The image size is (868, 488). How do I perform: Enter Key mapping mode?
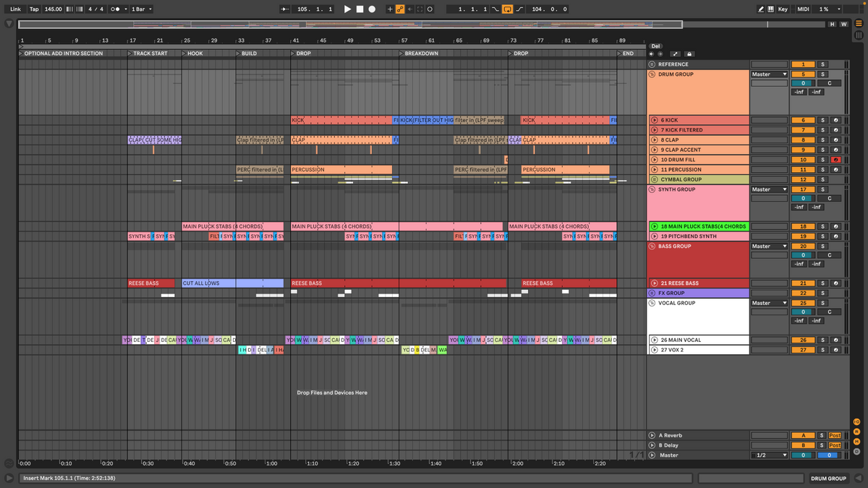click(x=784, y=8)
